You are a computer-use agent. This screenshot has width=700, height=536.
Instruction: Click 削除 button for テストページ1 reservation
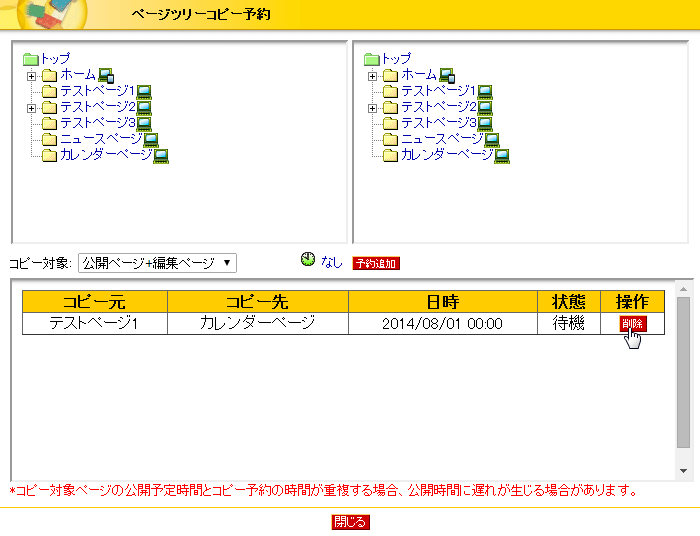633,324
